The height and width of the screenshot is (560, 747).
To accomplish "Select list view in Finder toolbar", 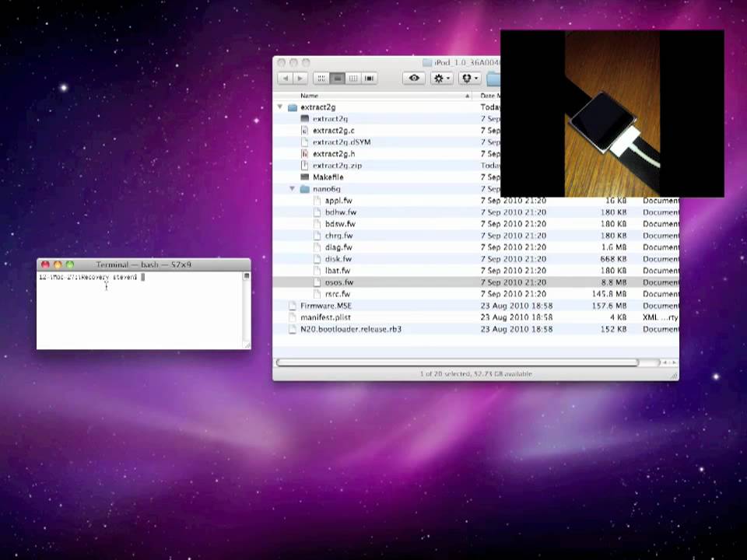I will pos(337,79).
